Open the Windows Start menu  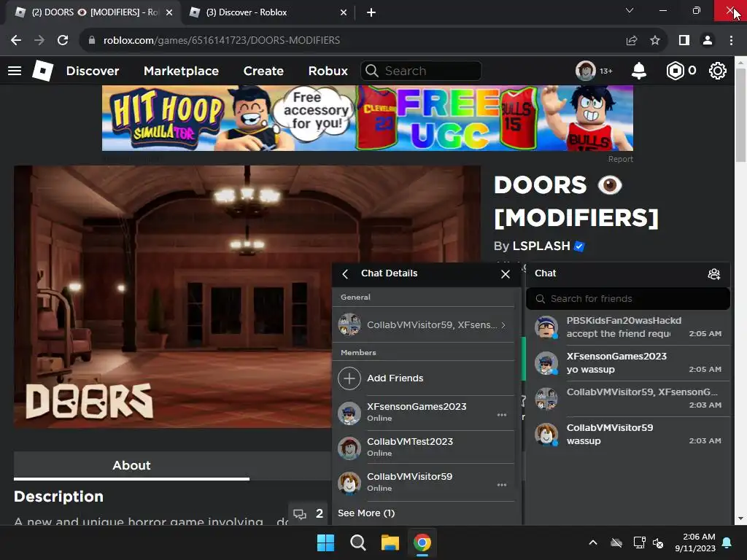[x=326, y=542]
